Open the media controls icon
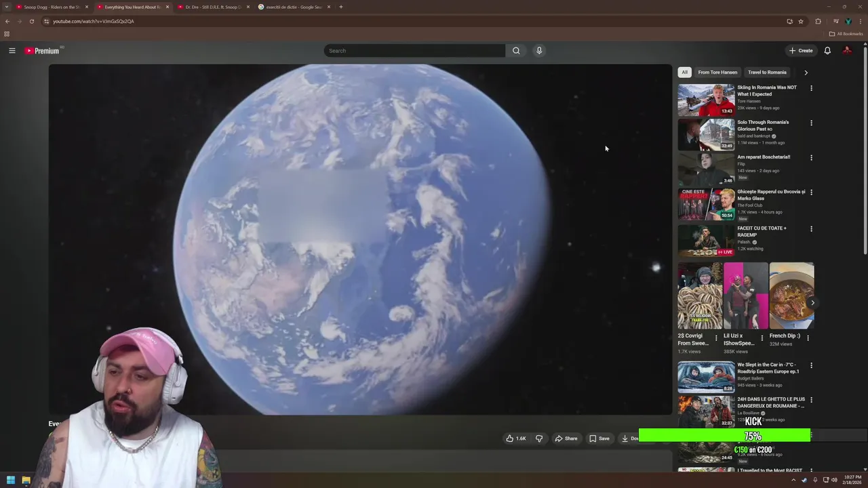 pos(836,21)
